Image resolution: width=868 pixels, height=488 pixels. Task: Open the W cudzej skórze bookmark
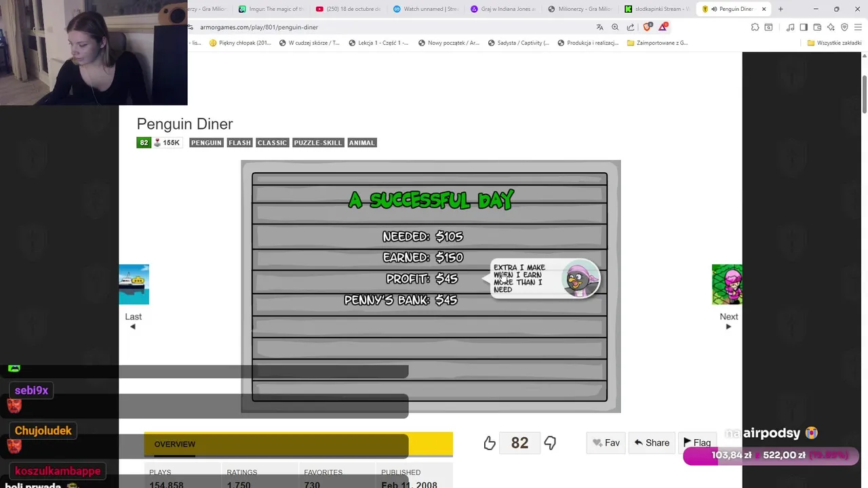(309, 43)
